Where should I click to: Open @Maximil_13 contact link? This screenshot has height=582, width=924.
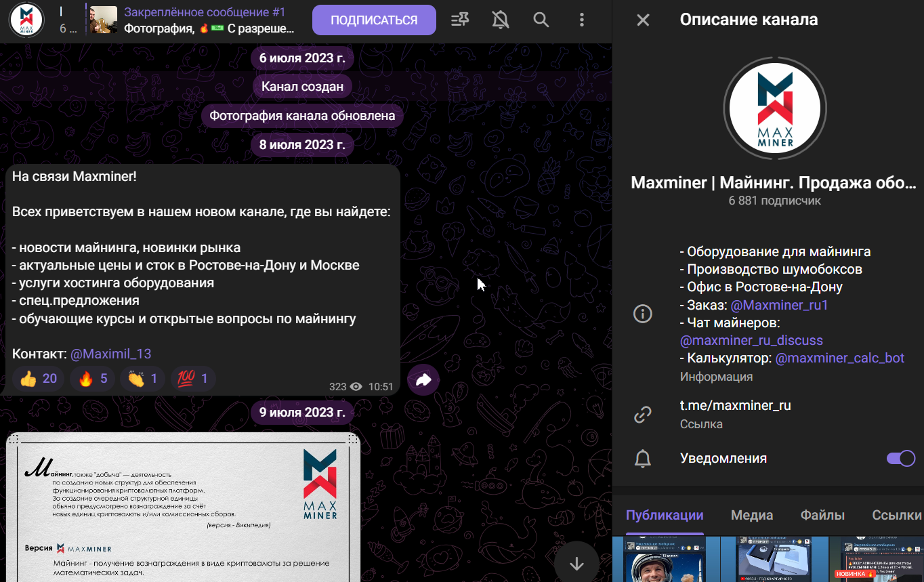point(111,354)
